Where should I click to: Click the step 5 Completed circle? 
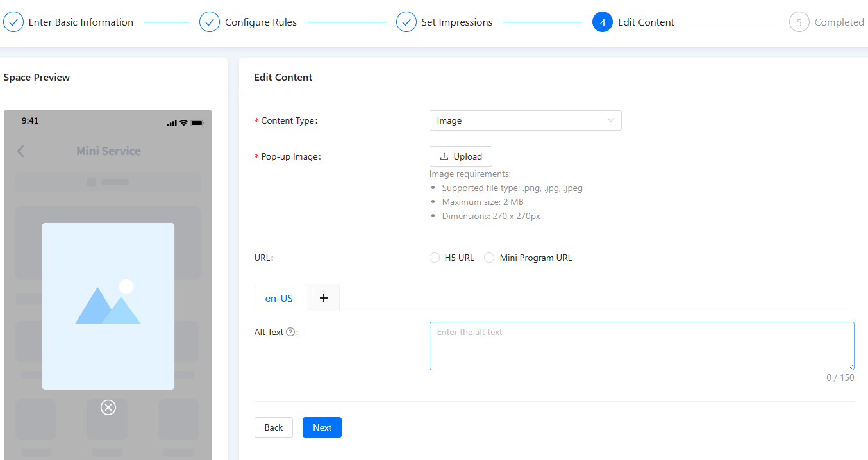click(799, 22)
